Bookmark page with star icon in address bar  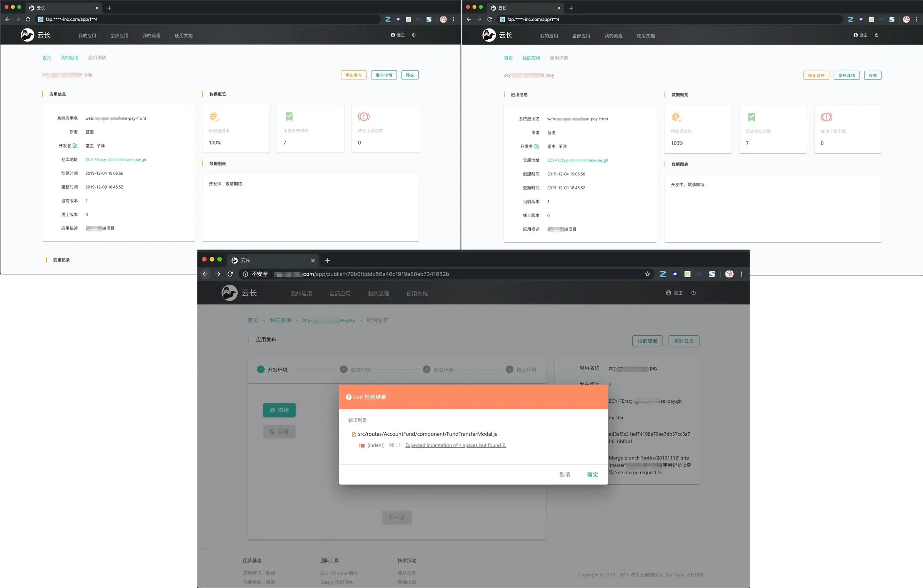[x=647, y=274]
